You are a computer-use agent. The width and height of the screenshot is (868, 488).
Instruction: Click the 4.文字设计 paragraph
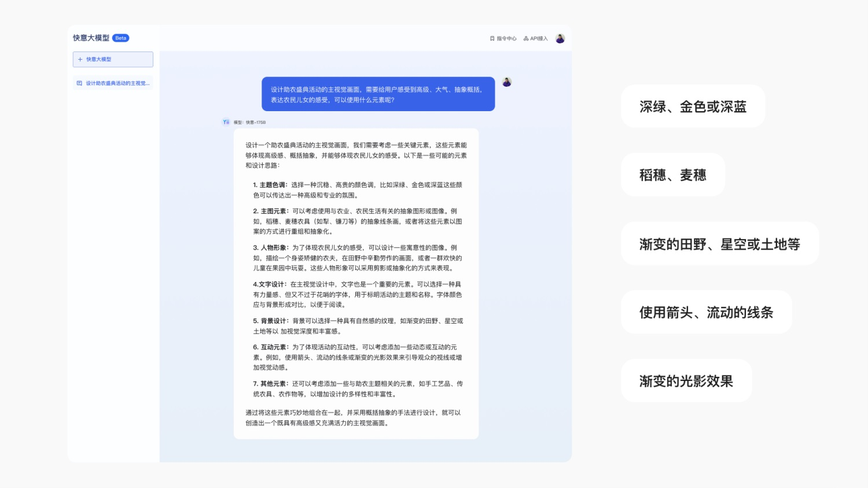(x=358, y=295)
